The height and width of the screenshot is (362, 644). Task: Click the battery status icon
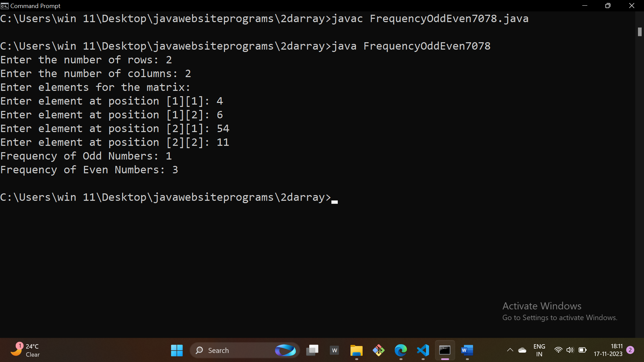(583, 350)
